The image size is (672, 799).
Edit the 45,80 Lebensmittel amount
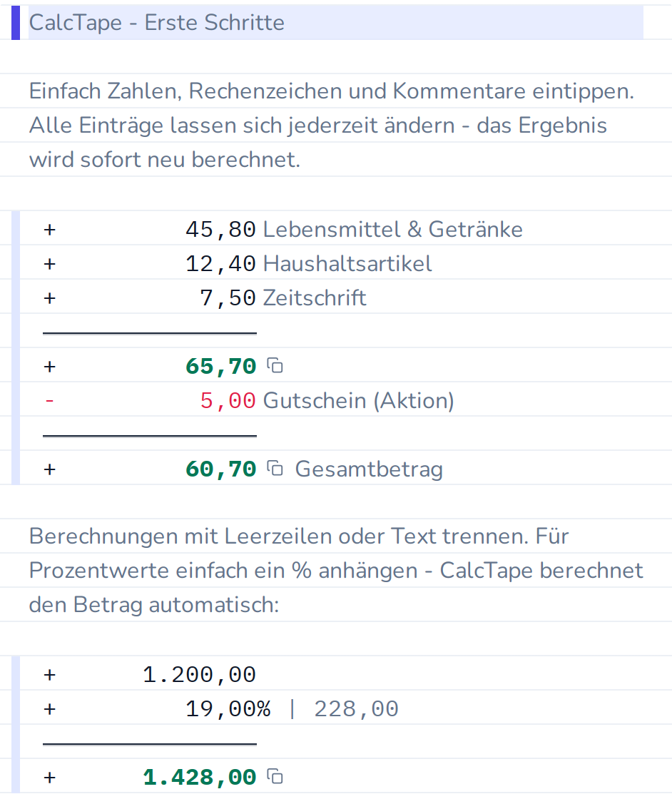[220, 229]
